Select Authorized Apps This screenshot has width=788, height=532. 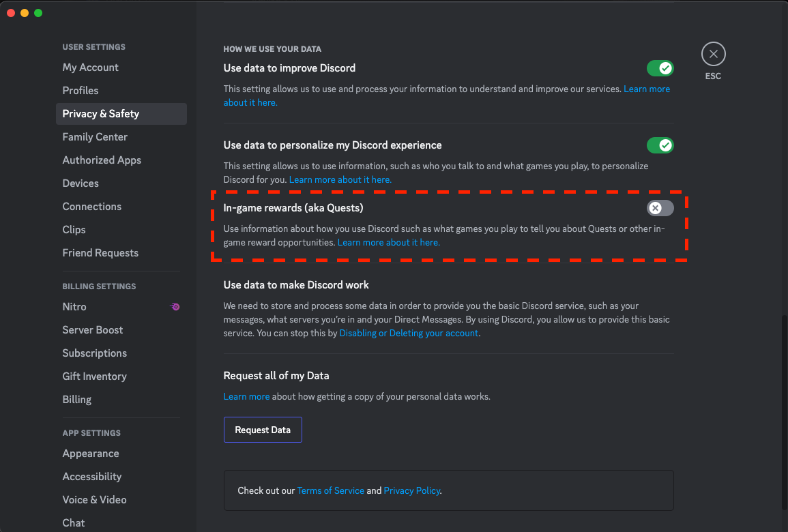click(x=102, y=160)
